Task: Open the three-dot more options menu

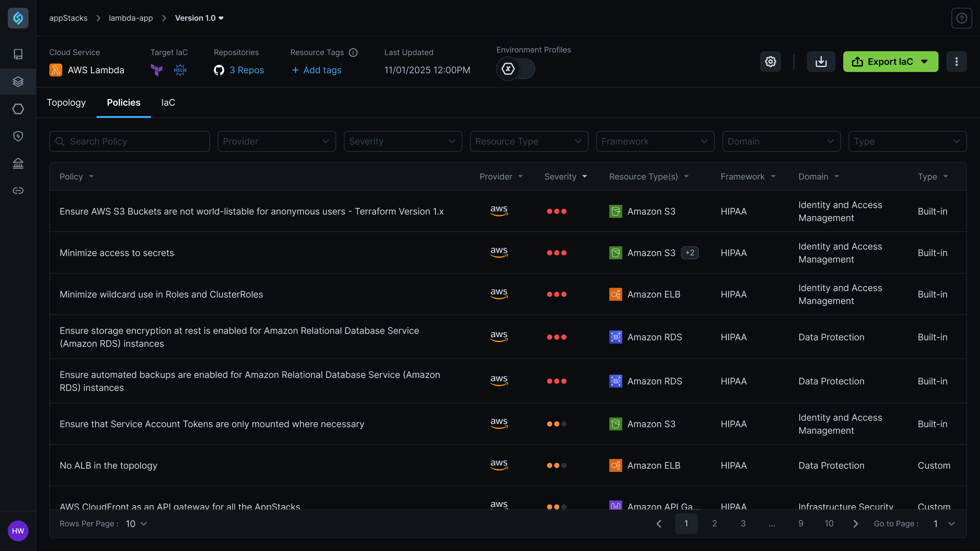Action: pos(956,61)
